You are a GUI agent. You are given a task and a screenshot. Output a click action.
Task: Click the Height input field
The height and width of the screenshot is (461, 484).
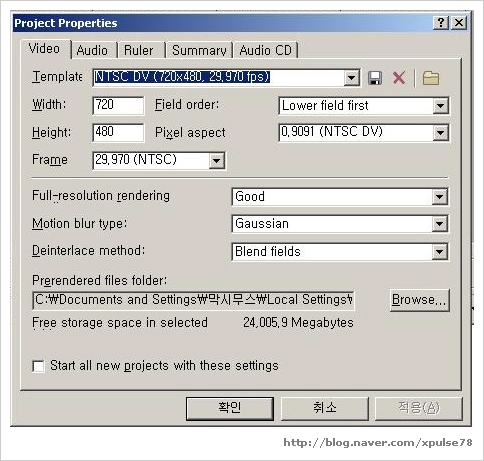(x=118, y=133)
